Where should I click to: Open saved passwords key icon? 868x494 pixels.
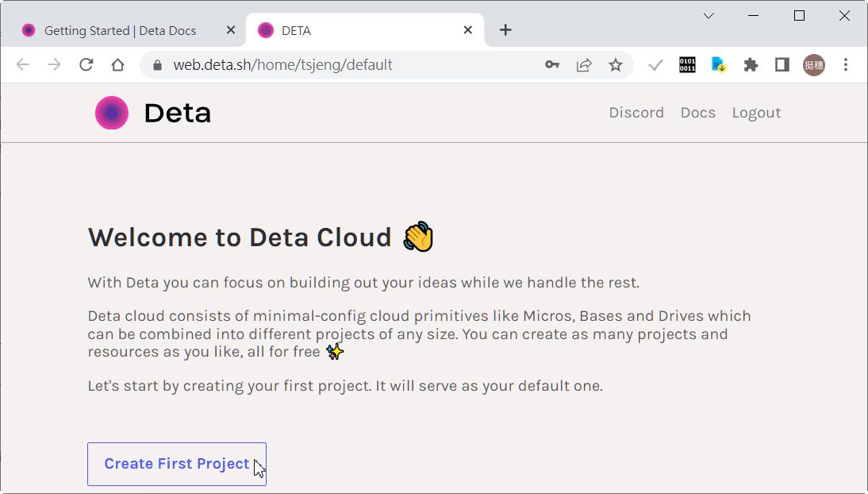pyautogui.click(x=552, y=65)
